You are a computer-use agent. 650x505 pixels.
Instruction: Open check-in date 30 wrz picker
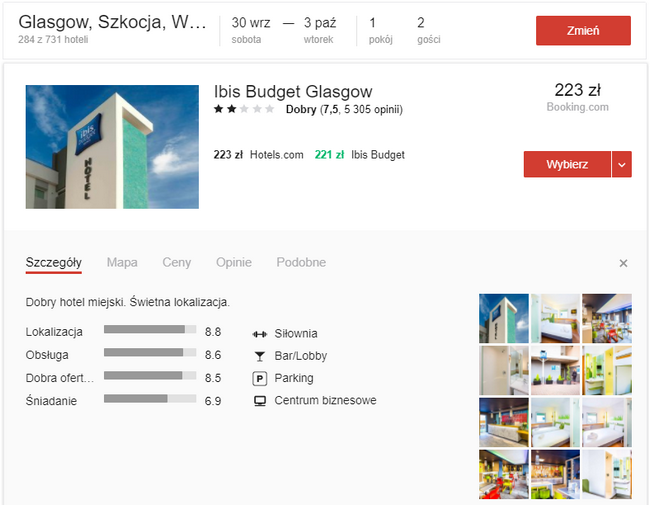click(249, 29)
